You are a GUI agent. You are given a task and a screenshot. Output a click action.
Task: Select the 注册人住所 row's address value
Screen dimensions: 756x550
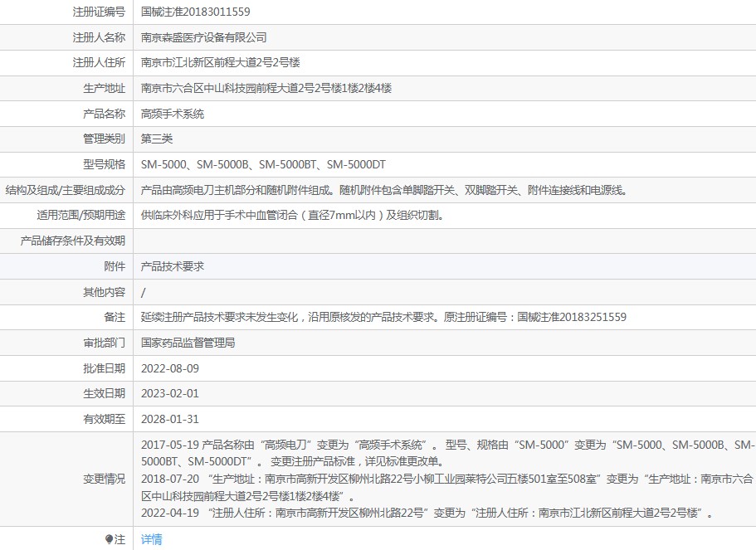tap(221, 62)
